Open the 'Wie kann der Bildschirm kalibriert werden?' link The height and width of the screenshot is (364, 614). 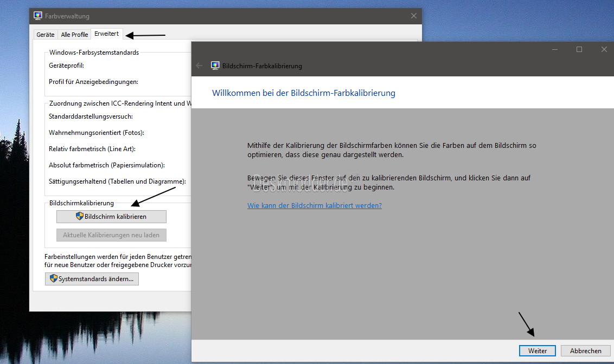pyautogui.click(x=315, y=205)
